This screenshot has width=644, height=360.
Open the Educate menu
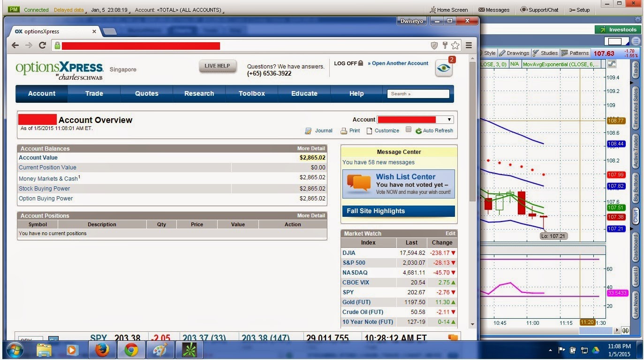(304, 93)
